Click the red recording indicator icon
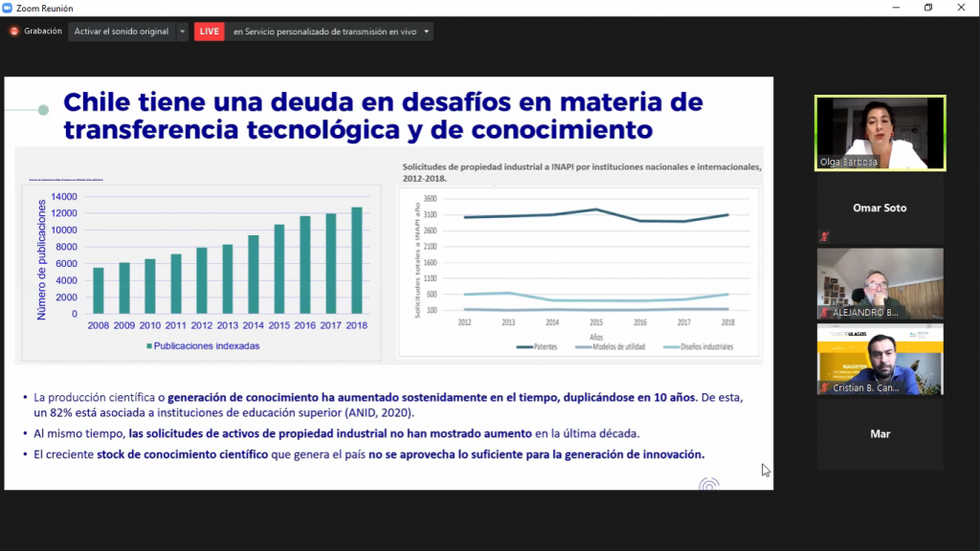Image resolution: width=980 pixels, height=551 pixels. pyautogui.click(x=14, y=31)
